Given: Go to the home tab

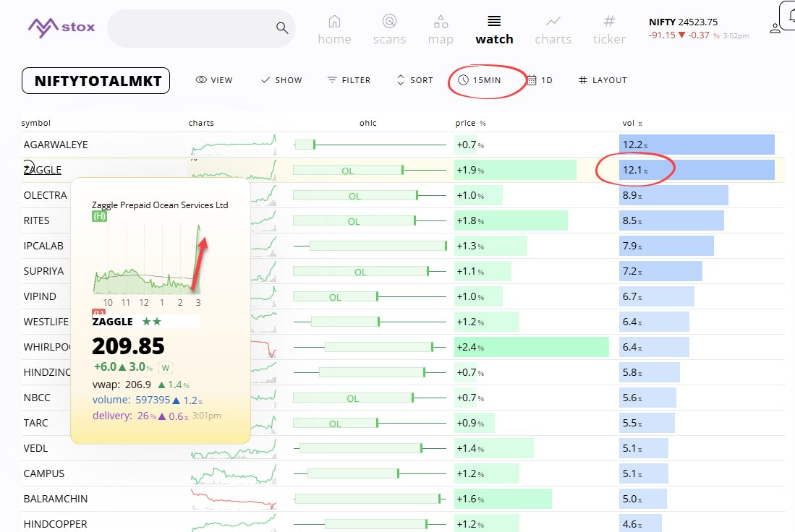Looking at the screenshot, I should tap(334, 30).
